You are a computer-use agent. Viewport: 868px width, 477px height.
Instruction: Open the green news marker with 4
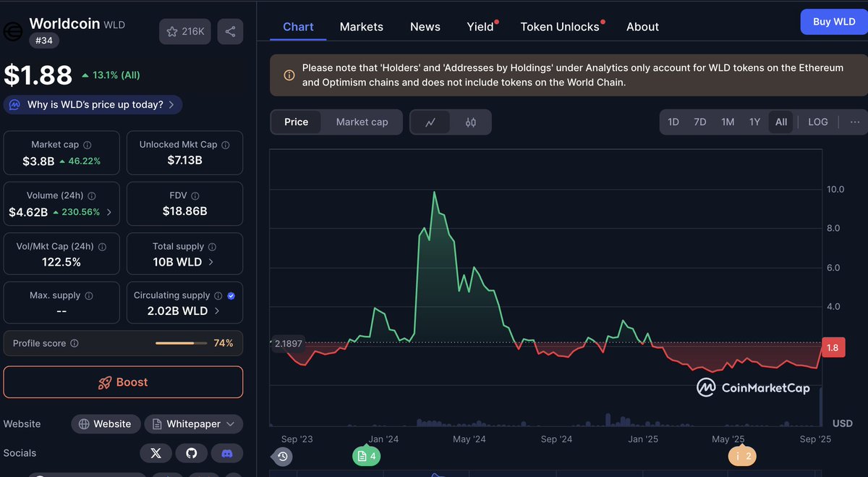coord(367,456)
